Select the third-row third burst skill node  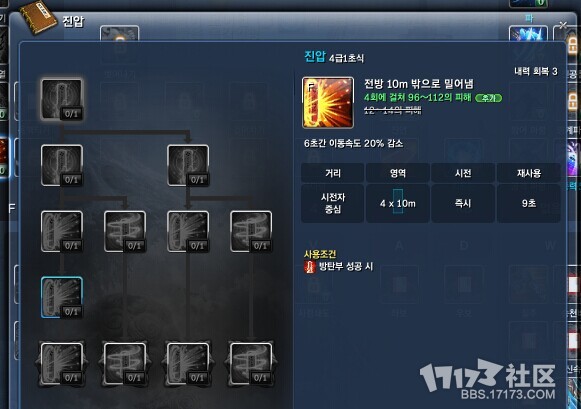(x=188, y=232)
